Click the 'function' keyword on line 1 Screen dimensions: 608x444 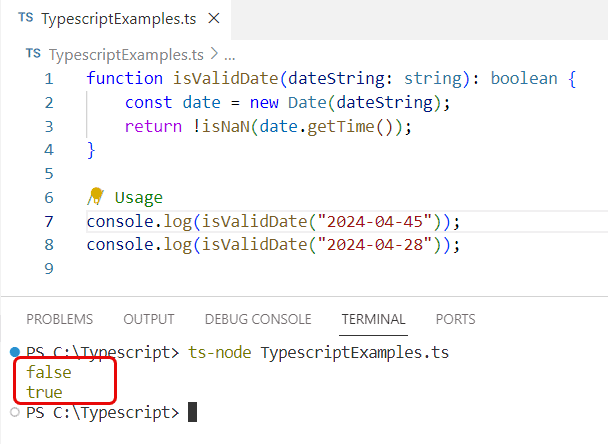click(124, 78)
